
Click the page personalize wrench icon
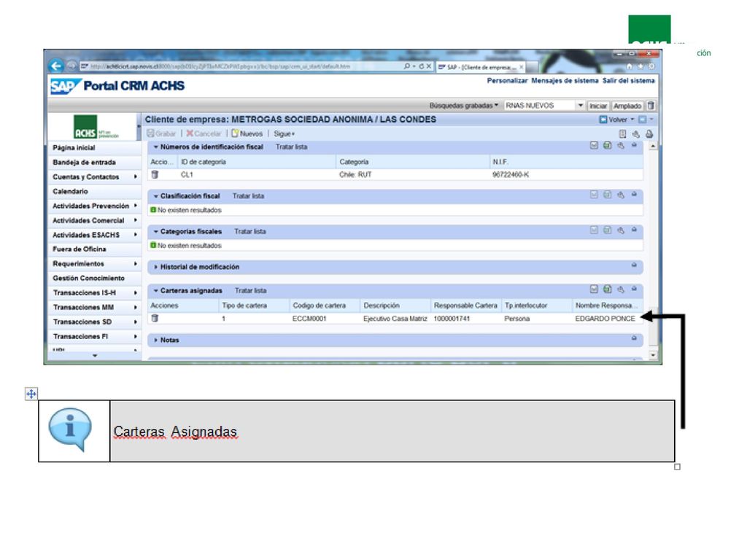pos(635,134)
